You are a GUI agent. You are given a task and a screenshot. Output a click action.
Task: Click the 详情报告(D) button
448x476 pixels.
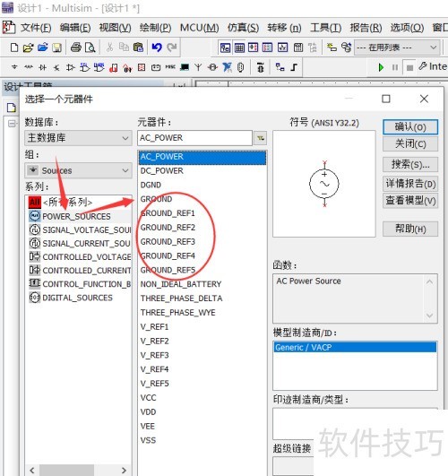click(410, 184)
